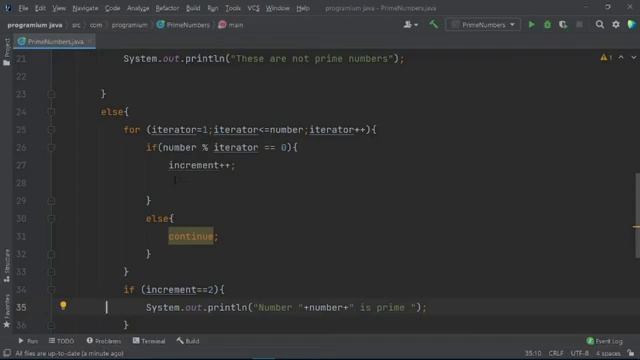Viewport: 640px width, 360px height.
Task: Collapse the else block on line 30
Action: (51, 219)
